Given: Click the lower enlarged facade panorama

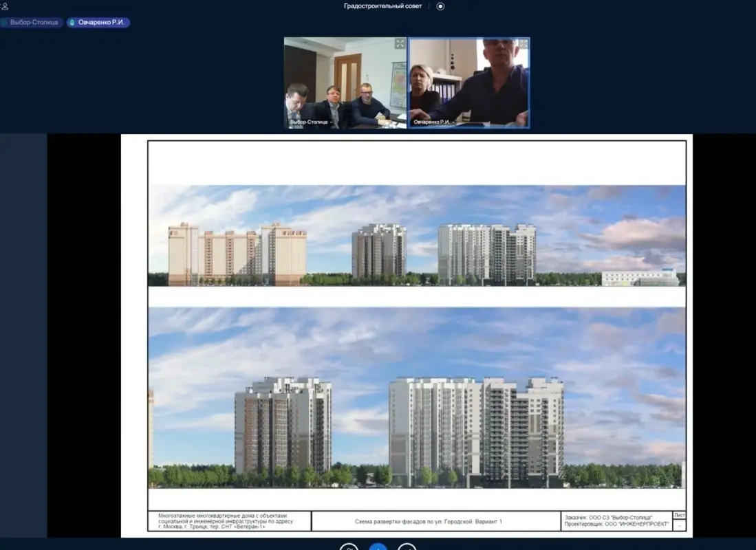Looking at the screenshot, I should pos(417,397).
